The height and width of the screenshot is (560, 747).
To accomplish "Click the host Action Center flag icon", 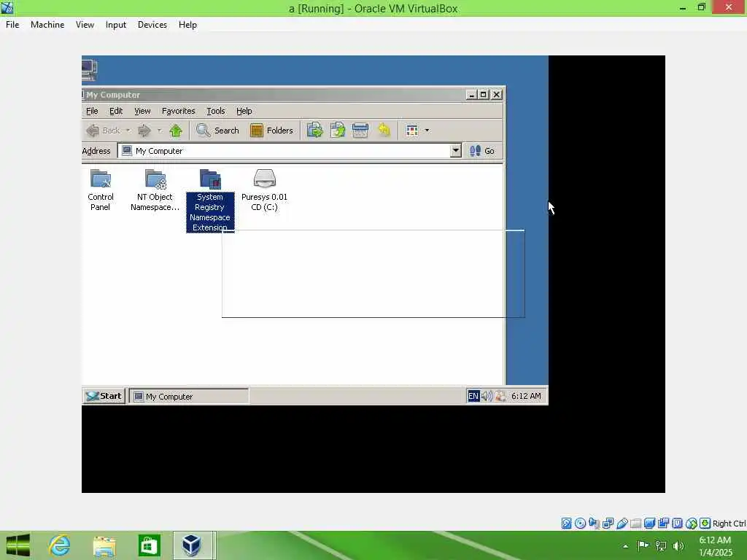I will [x=643, y=545].
